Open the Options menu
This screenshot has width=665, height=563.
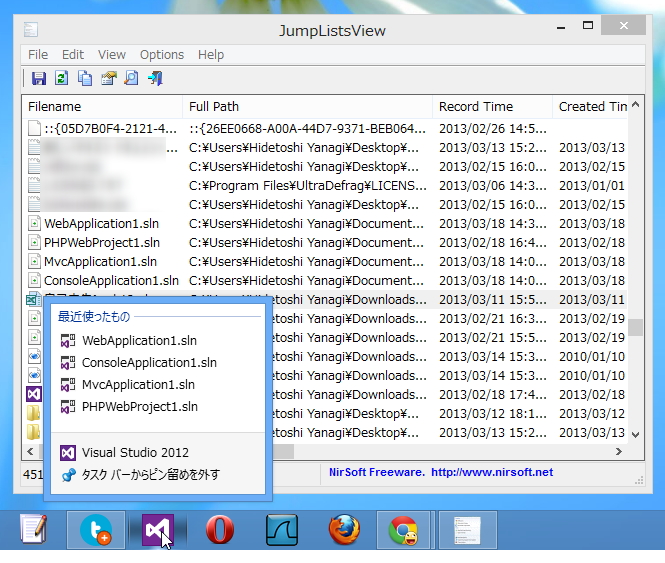click(x=162, y=55)
